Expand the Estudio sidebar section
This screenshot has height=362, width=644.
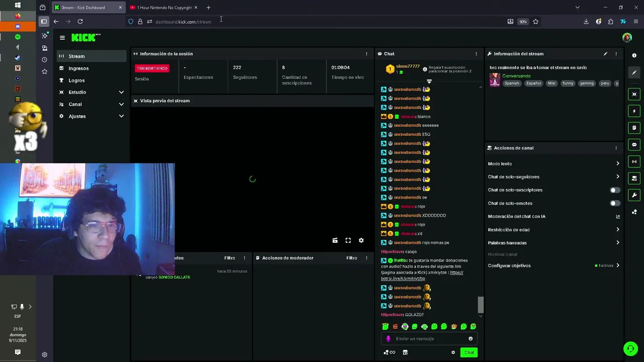[x=92, y=92]
